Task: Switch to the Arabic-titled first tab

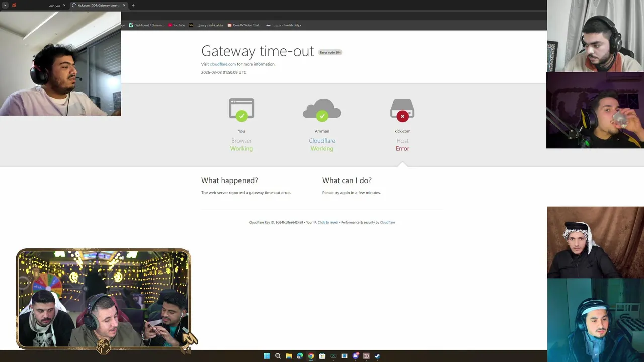Action: coord(38,5)
